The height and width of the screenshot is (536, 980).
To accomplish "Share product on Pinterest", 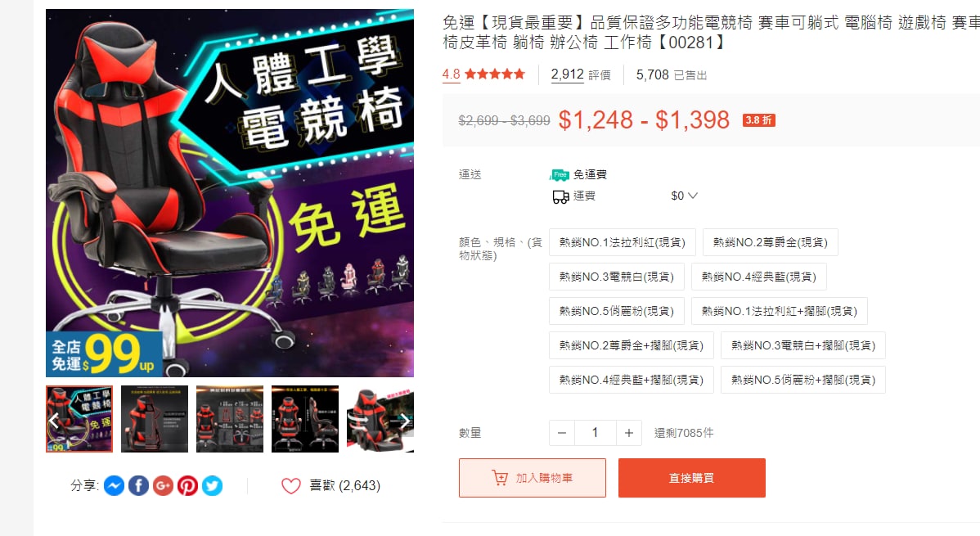I will [x=187, y=485].
